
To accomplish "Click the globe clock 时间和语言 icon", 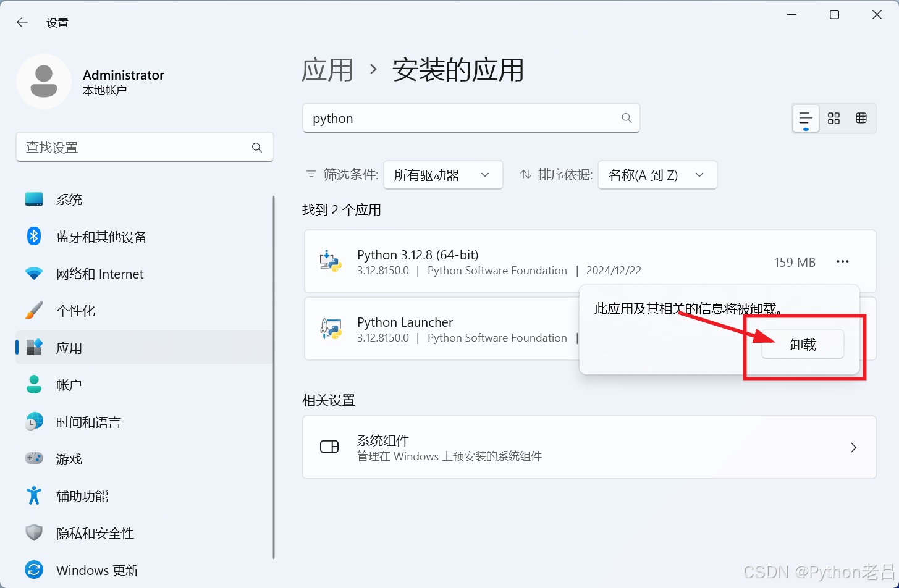I will point(34,421).
